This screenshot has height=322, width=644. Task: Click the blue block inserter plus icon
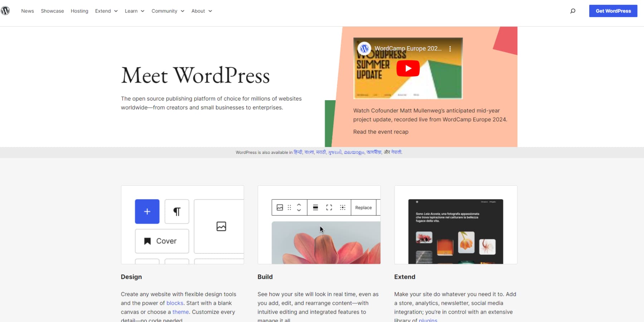click(147, 211)
